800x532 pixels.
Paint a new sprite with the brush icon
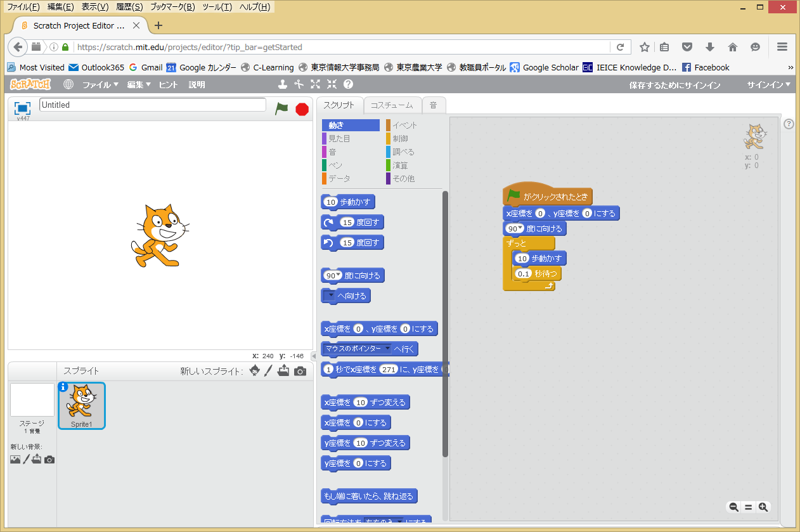(x=268, y=370)
